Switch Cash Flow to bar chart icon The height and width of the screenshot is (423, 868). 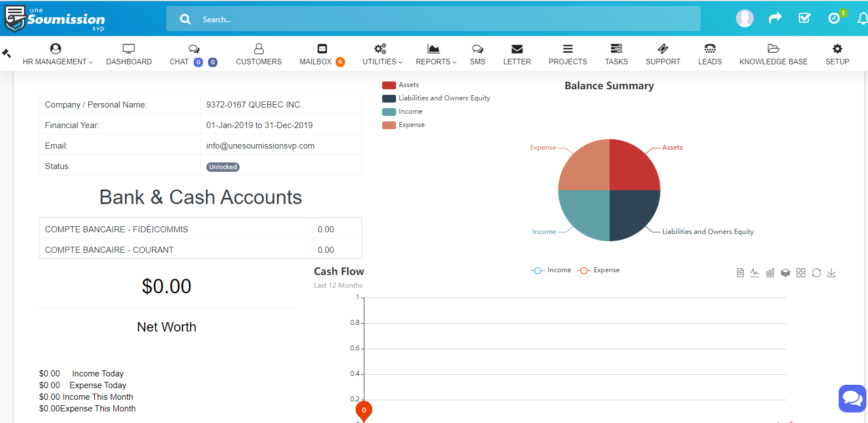pyautogui.click(x=770, y=273)
